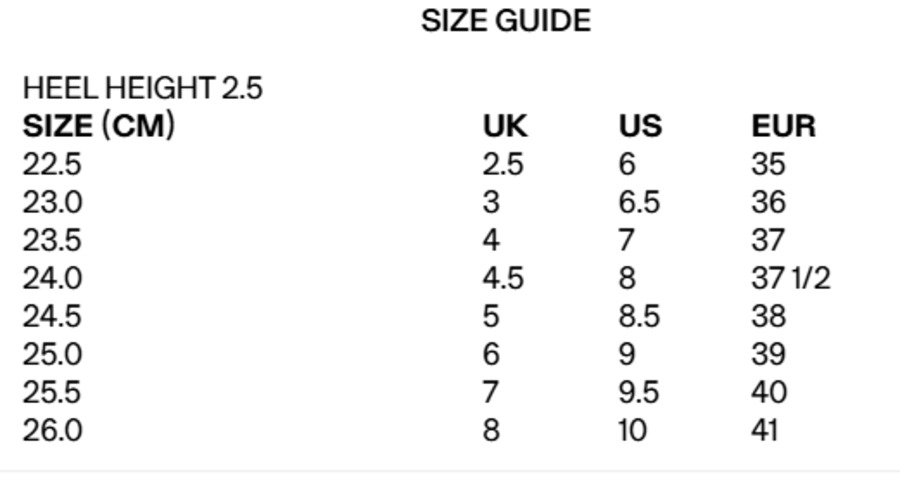This screenshot has height=477, width=900.
Task: Select the 24.0 cm size entry
Action: click(x=53, y=278)
